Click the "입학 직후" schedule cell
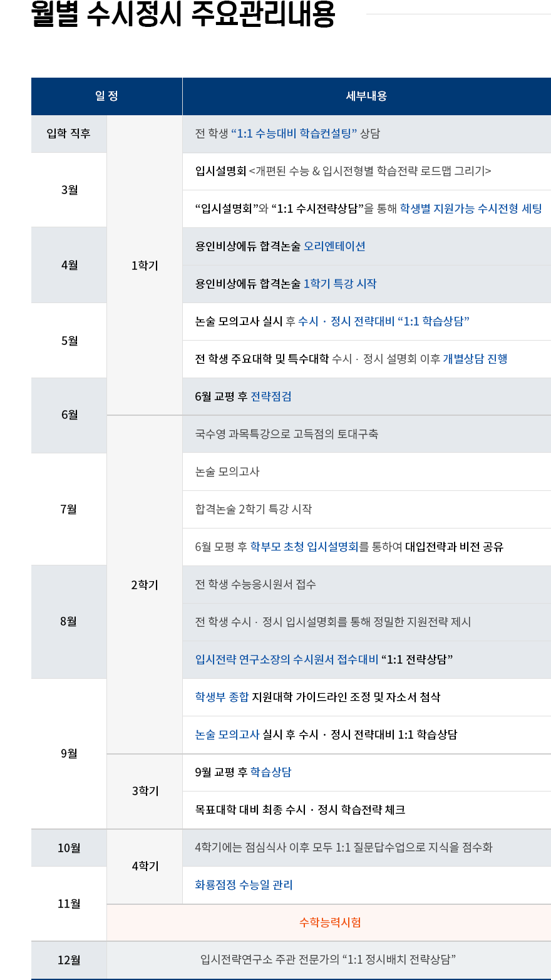The width and height of the screenshot is (551, 980). tap(69, 133)
